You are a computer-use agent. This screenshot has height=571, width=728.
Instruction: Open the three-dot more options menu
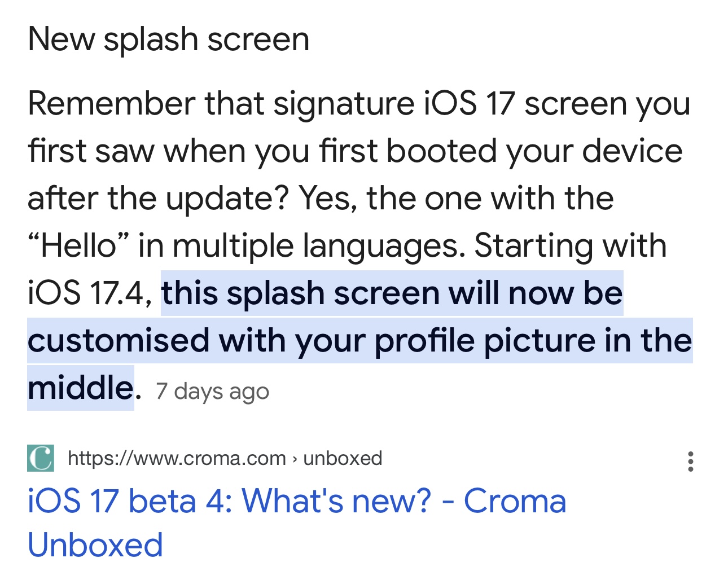pyautogui.click(x=690, y=462)
